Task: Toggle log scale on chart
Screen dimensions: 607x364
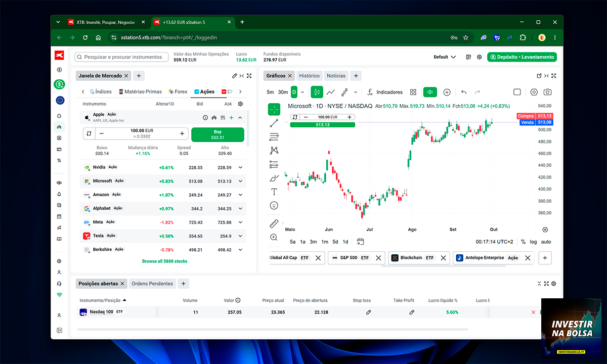Action: [533, 242]
